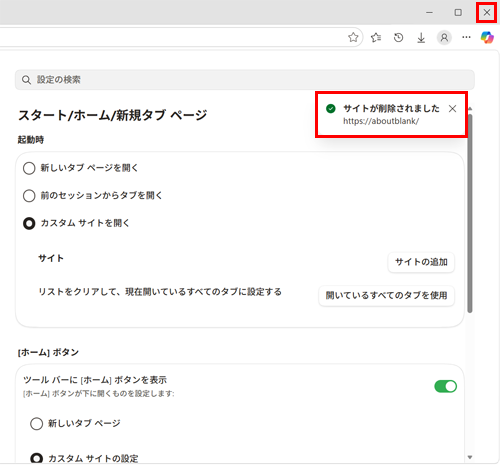Open the Favorites list icon
The width and height of the screenshot is (500, 465).
(x=376, y=38)
